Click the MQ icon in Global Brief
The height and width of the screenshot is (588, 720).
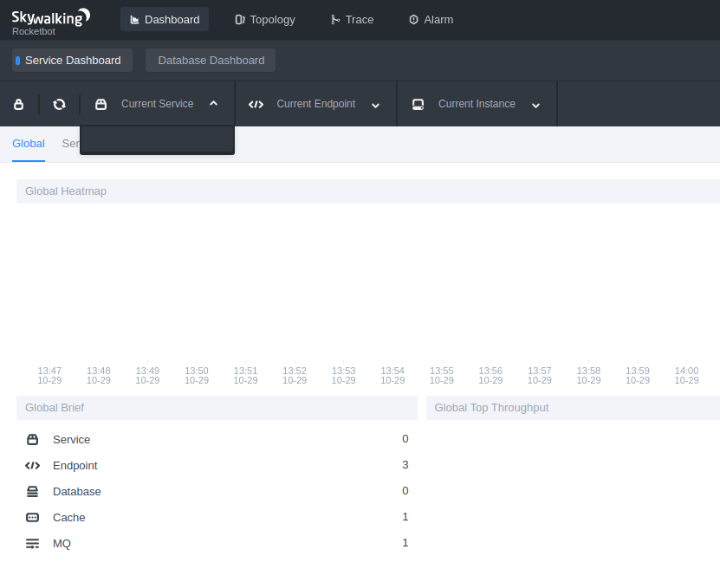[32, 543]
